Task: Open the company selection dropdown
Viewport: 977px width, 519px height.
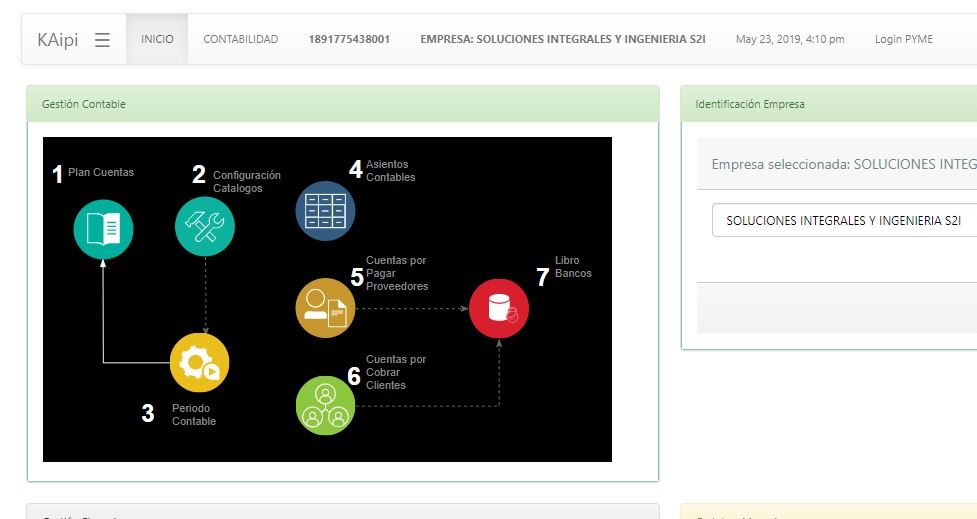Action: pos(844,220)
